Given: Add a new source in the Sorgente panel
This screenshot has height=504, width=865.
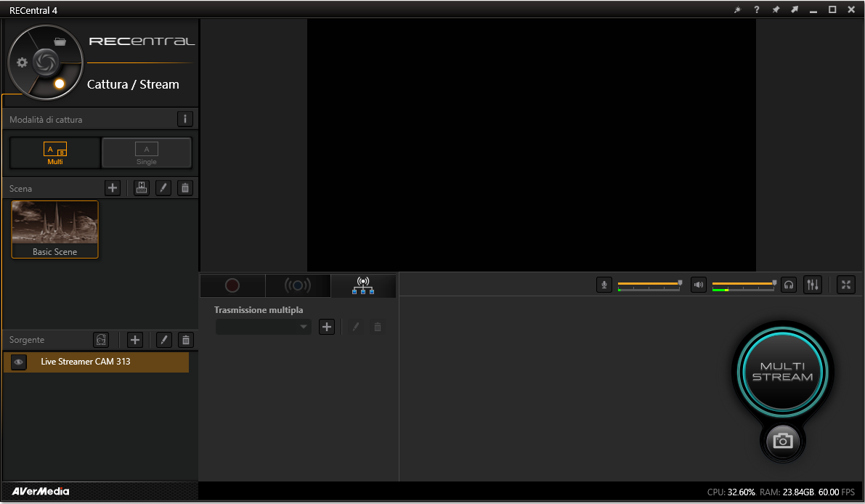Looking at the screenshot, I should point(135,340).
